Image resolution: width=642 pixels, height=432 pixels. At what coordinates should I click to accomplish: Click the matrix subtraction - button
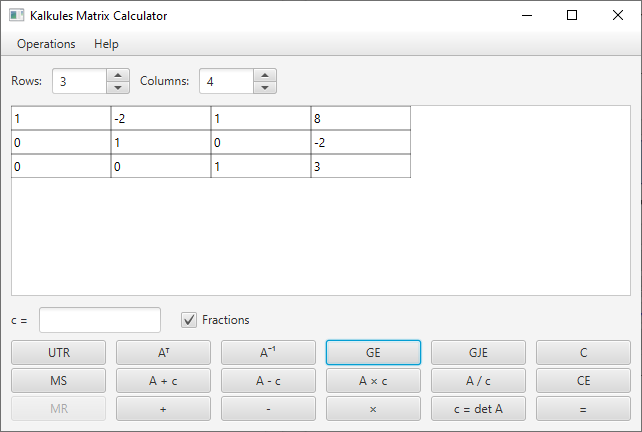tap(269, 409)
